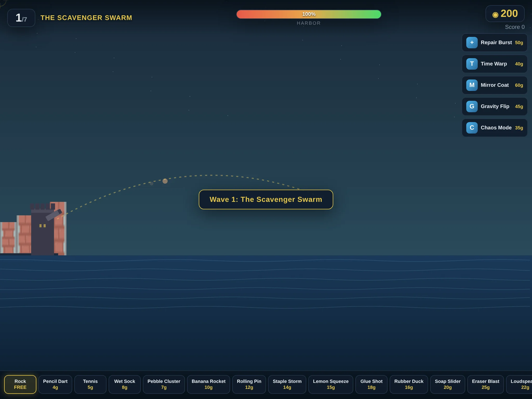Select Staple Storm for 14g

point(287,384)
